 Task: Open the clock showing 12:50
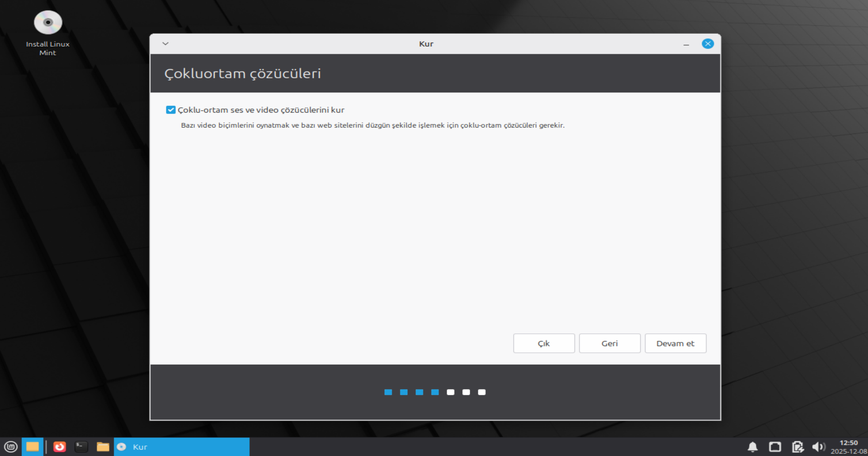pos(849,447)
